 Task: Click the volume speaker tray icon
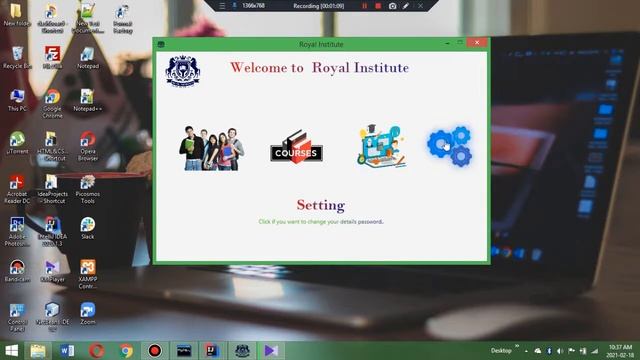560,351
